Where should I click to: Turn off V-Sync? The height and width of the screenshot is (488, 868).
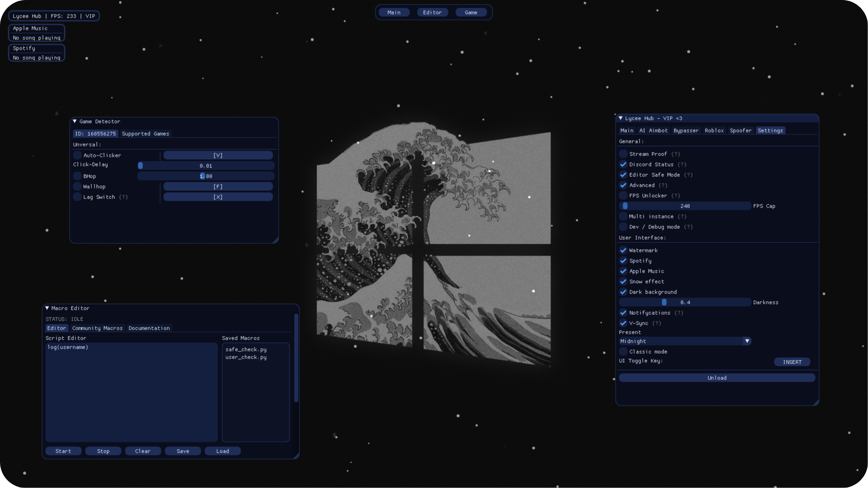click(x=623, y=323)
